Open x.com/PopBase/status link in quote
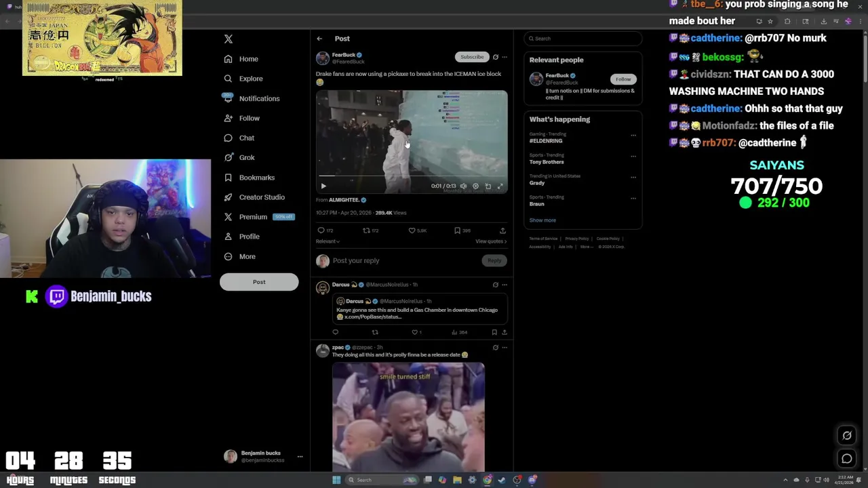868x488 pixels. point(373,317)
